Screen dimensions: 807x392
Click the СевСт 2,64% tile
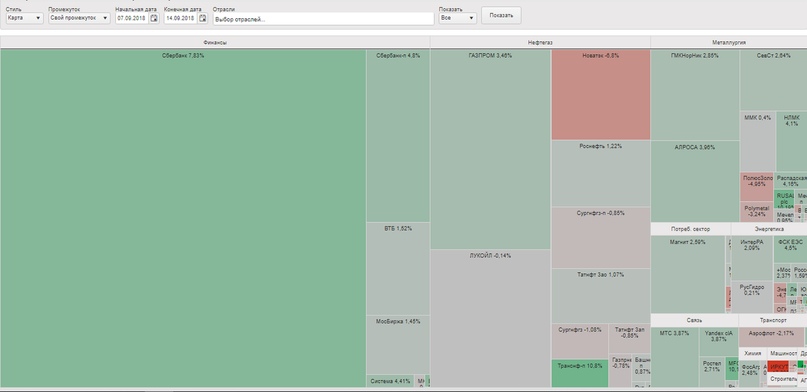pyautogui.click(x=774, y=80)
